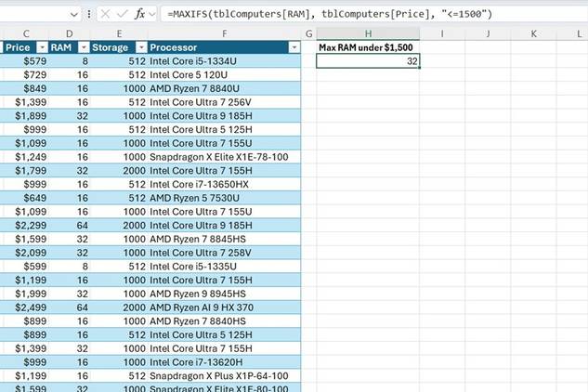Click 'AMD Ryzen 7 8845HS' processor cell
The height and width of the screenshot is (392, 588).
pos(224,239)
